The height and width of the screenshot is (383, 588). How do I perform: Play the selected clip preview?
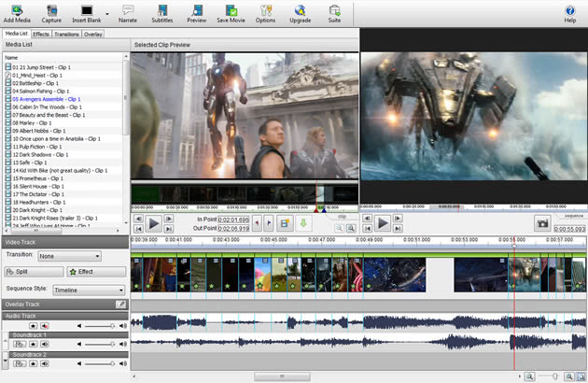tap(154, 224)
